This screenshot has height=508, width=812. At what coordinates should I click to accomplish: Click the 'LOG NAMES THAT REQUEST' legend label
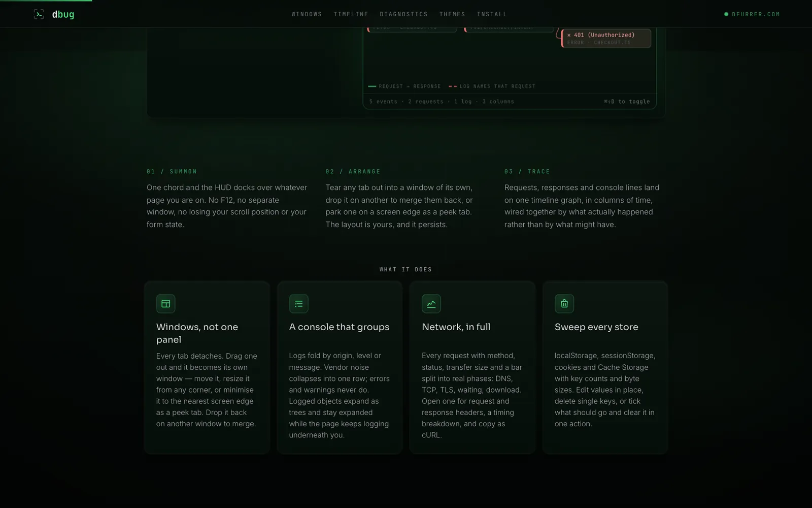(x=497, y=86)
